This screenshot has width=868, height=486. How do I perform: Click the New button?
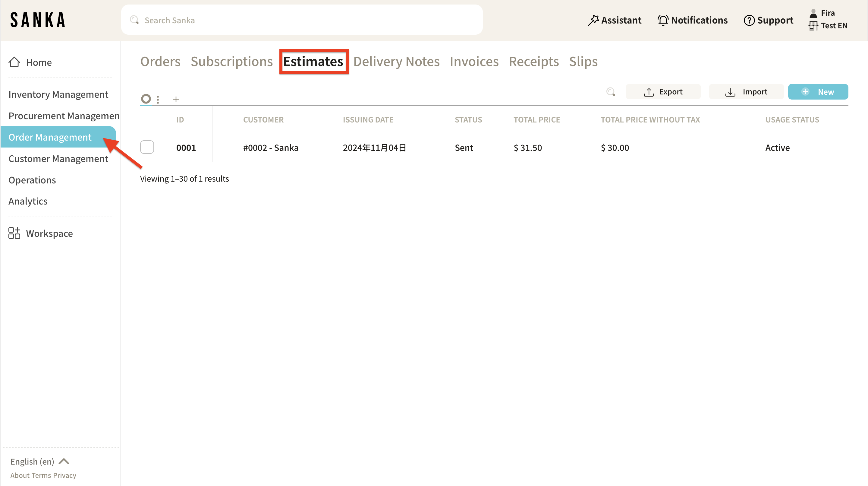tap(818, 92)
